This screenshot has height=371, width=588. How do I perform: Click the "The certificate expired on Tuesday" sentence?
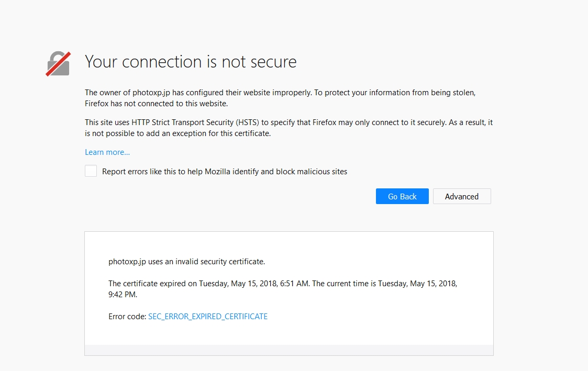tap(209, 284)
